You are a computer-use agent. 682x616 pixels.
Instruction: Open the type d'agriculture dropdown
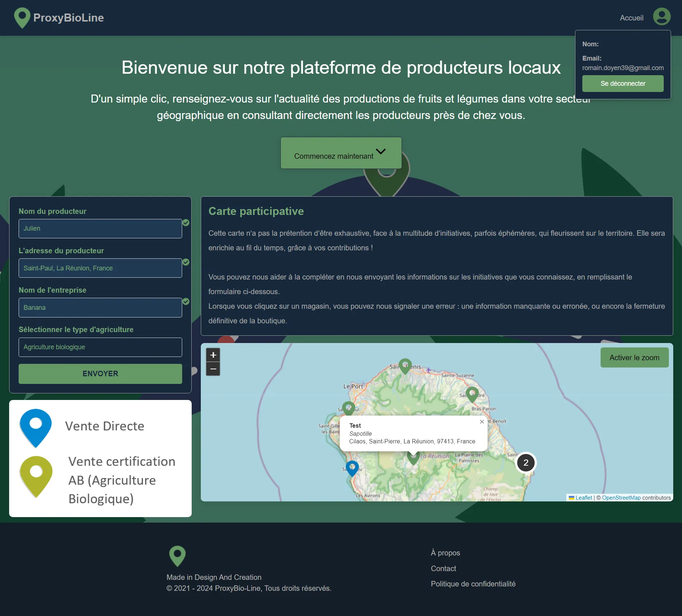[100, 347]
